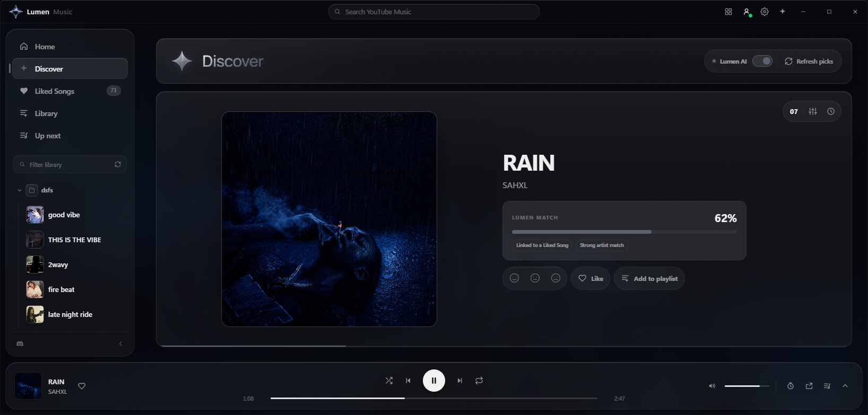The width and height of the screenshot is (868, 415).
Task: Go to Home in the sidebar
Action: [70, 47]
